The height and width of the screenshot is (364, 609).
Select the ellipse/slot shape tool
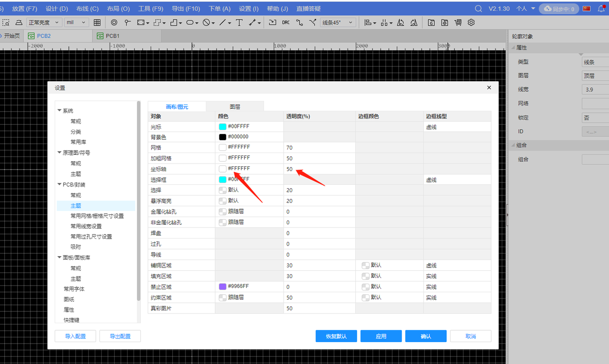click(190, 22)
